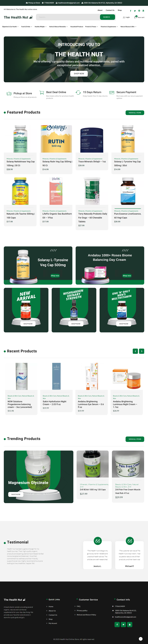148x644 pixels.
Task: Expand the Vitamins & Supplements dropdown
Action: pos(109,26)
